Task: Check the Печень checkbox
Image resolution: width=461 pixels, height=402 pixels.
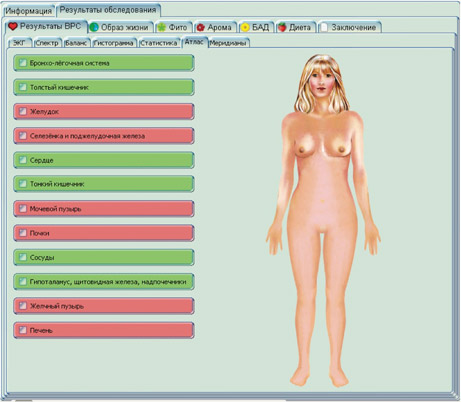Action: click(x=23, y=330)
